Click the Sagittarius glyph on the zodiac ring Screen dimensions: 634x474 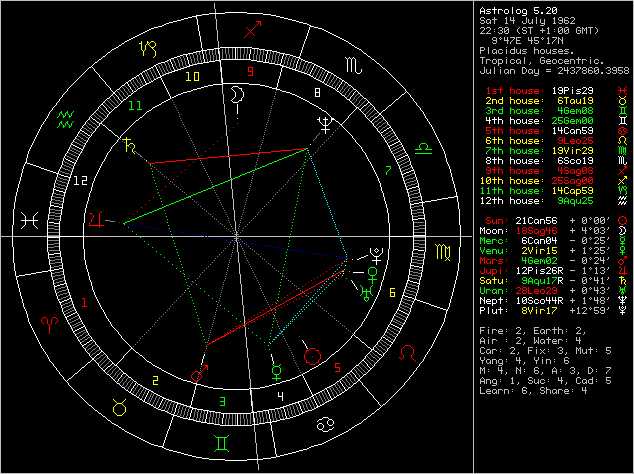click(253, 30)
